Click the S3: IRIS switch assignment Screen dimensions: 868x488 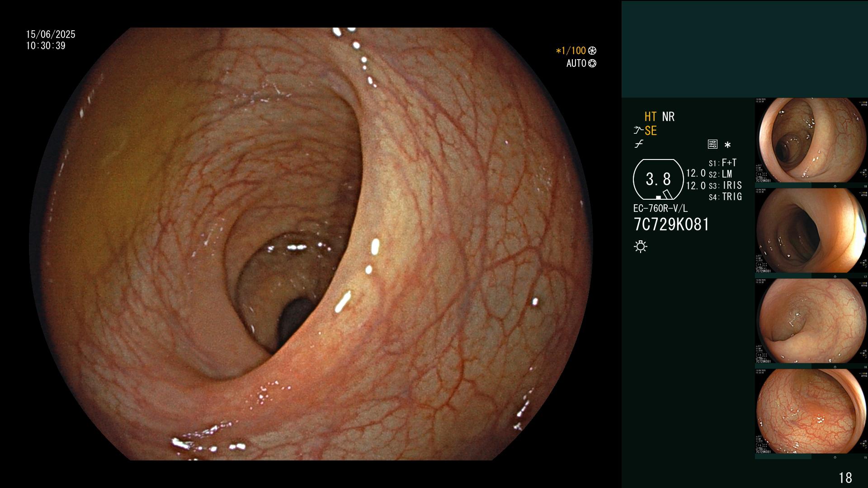point(725,185)
